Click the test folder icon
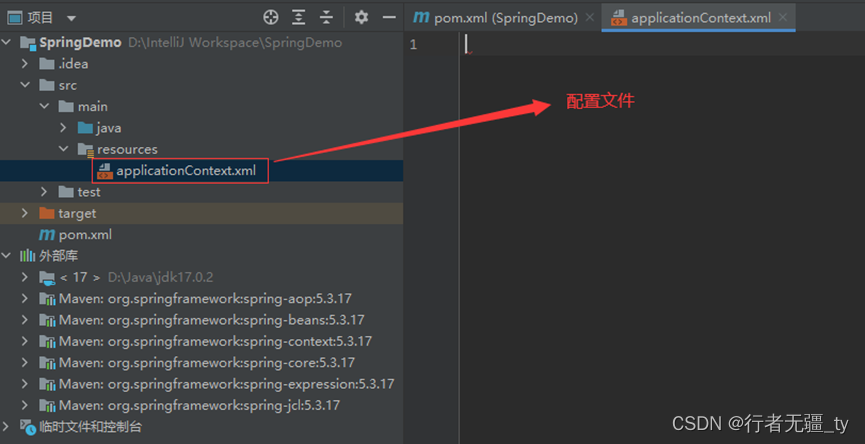 click(x=66, y=192)
